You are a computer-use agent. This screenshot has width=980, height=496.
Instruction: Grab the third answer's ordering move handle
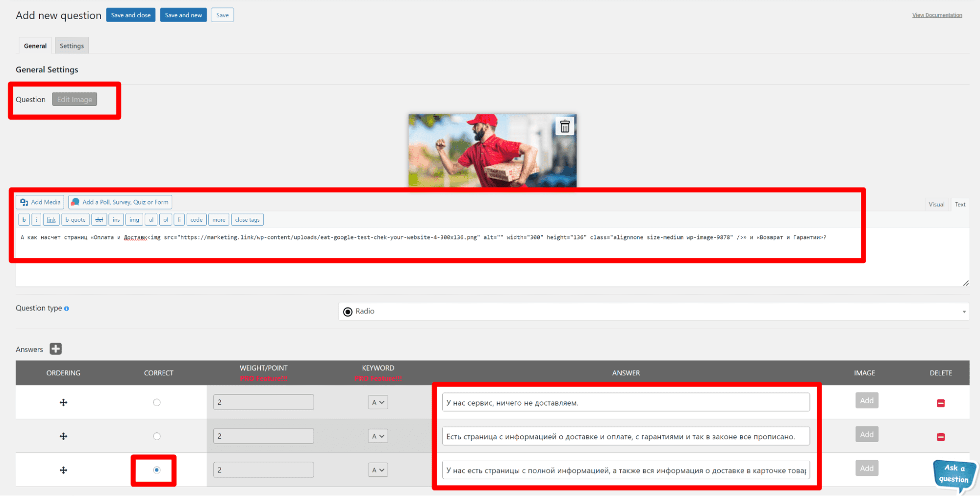coord(63,470)
